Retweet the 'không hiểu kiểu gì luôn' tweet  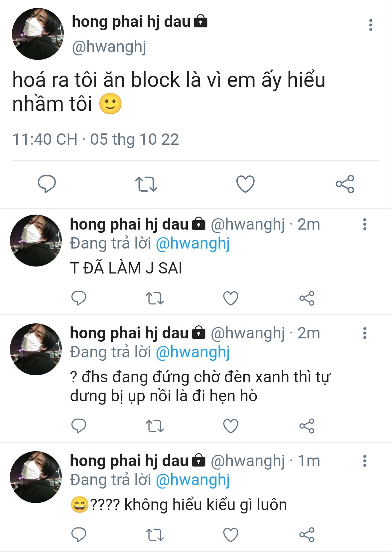coord(155,535)
